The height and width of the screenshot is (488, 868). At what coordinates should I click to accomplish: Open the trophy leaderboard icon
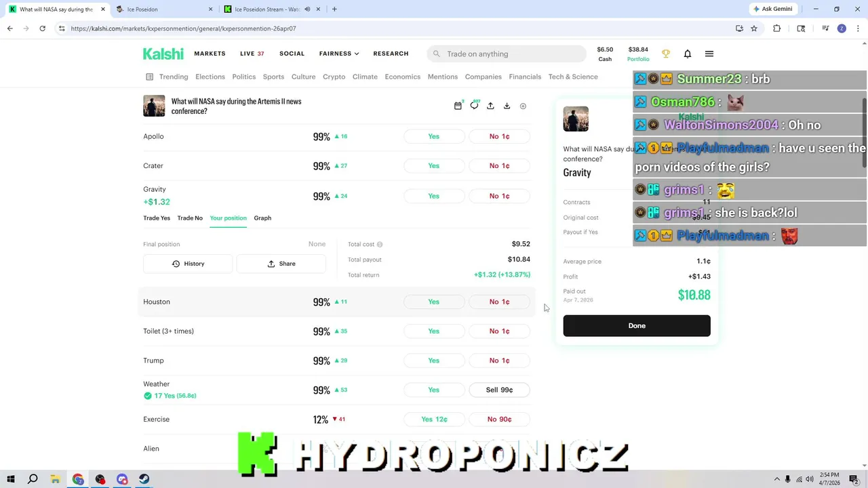666,54
